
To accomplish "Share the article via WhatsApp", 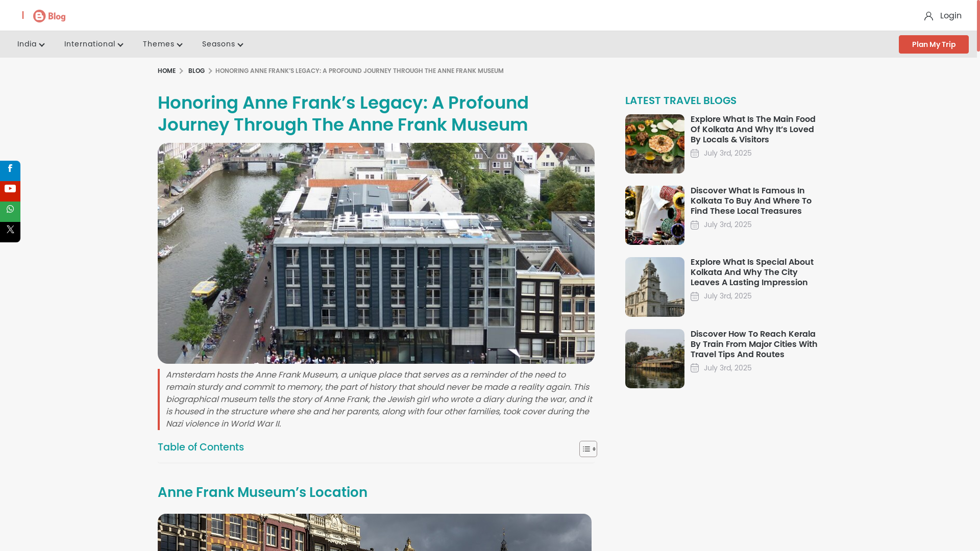I will tap(10, 211).
